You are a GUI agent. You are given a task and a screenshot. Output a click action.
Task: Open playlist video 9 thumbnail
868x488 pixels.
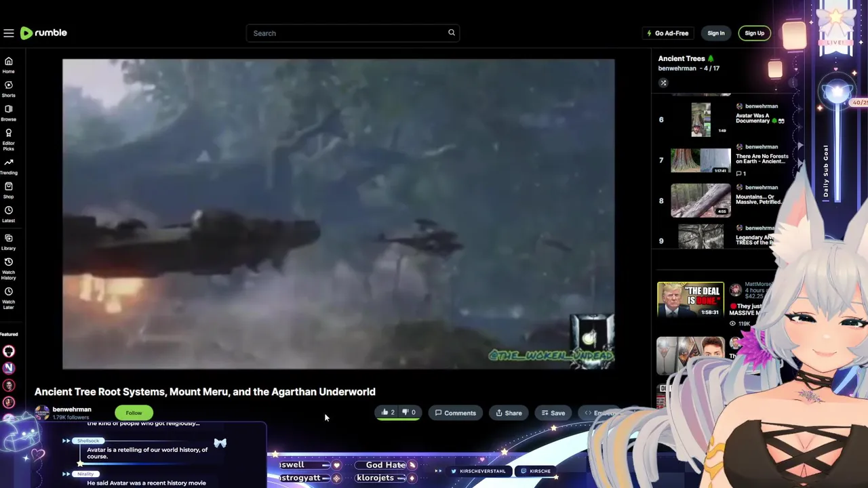(701, 237)
